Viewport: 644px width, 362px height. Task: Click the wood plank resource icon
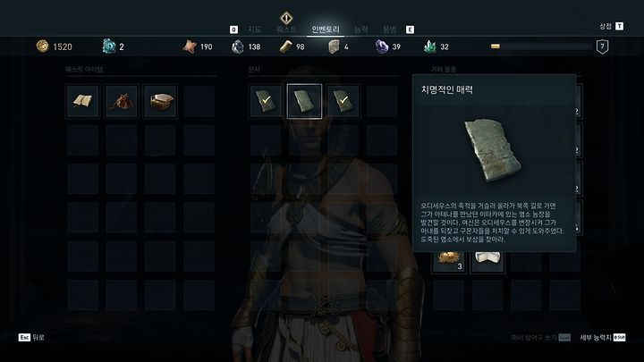286,46
